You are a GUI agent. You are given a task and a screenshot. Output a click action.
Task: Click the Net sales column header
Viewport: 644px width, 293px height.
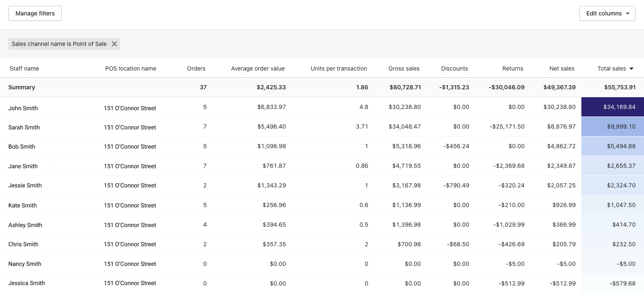pos(562,68)
